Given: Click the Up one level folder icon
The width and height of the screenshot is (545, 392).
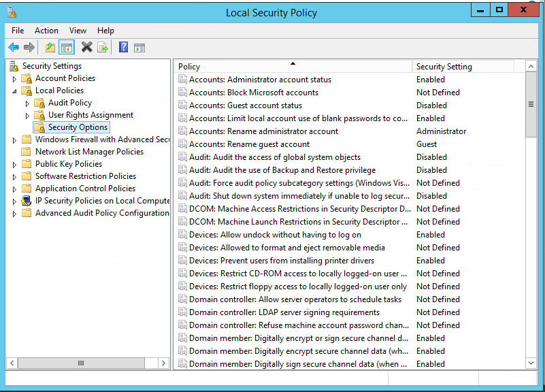Looking at the screenshot, I should pos(50,47).
